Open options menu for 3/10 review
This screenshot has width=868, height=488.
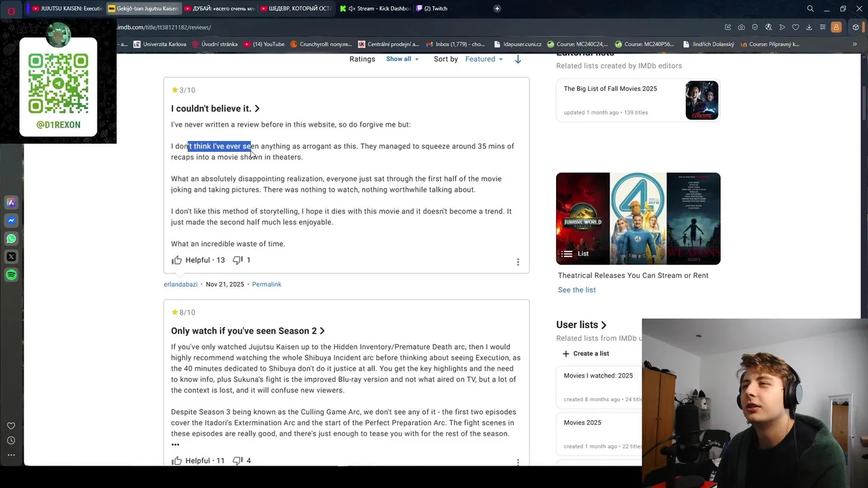tap(518, 262)
